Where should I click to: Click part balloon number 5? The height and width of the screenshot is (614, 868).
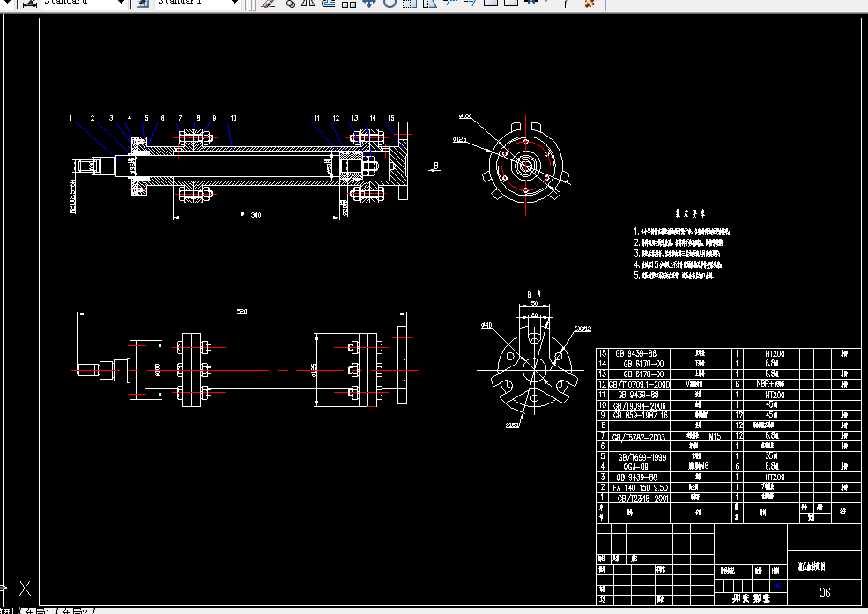146,118
